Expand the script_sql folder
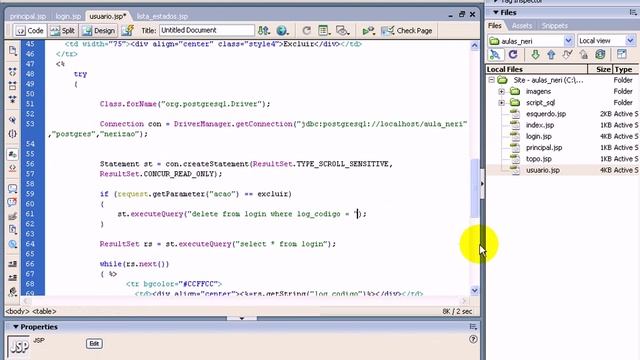This screenshot has width=640, height=360. tap(502, 102)
